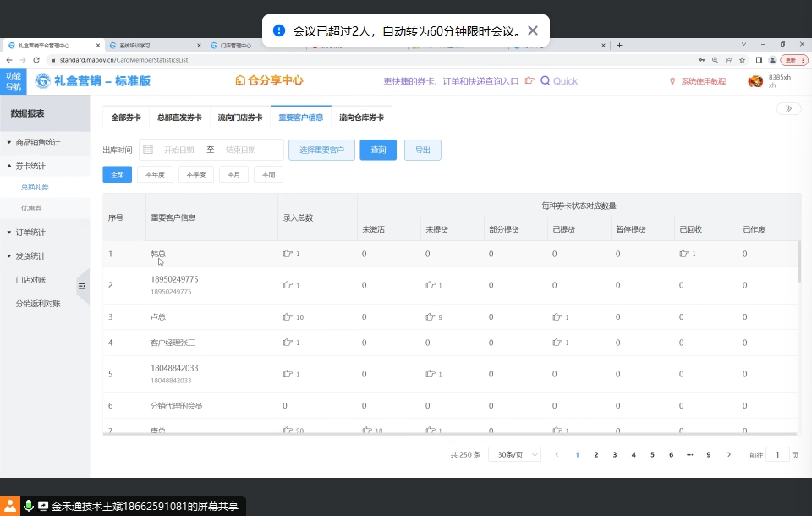Expand 订单统计 sidebar section
Screen dimensions: 812x516
[x=30, y=232]
